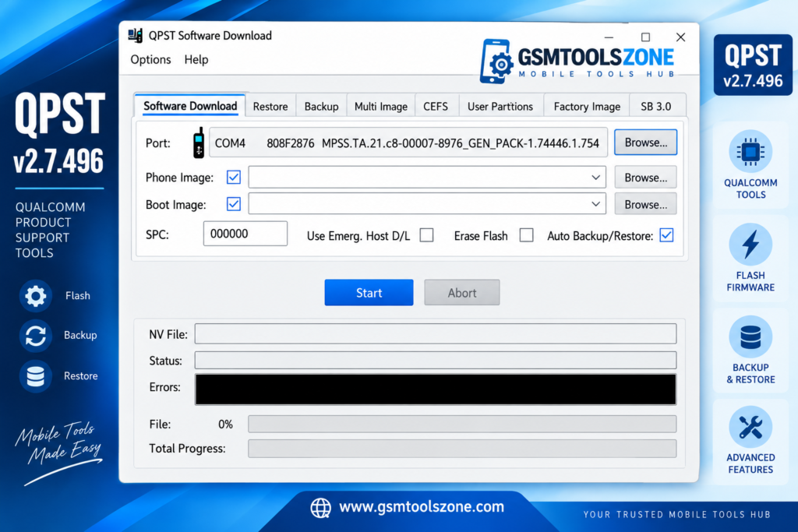The height and width of the screenshot is (532, 798).
Task: Click the NV File field
Action: (436, 333)
